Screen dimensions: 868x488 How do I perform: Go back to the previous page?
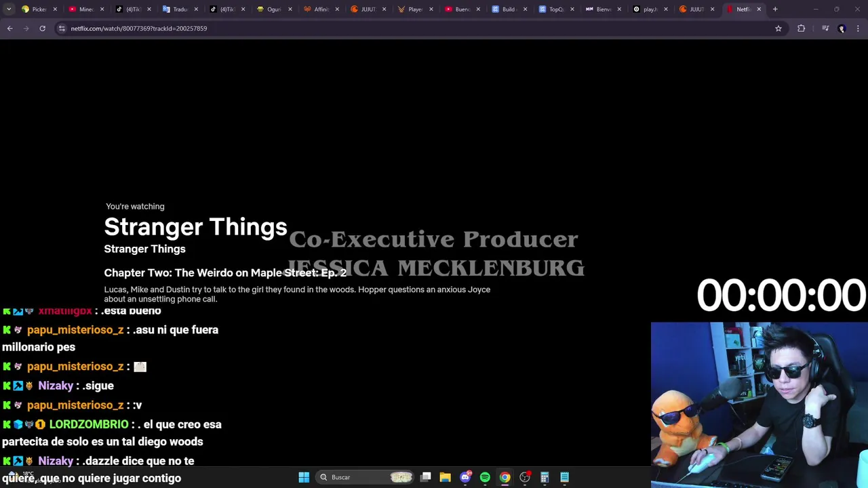point(9,28)
